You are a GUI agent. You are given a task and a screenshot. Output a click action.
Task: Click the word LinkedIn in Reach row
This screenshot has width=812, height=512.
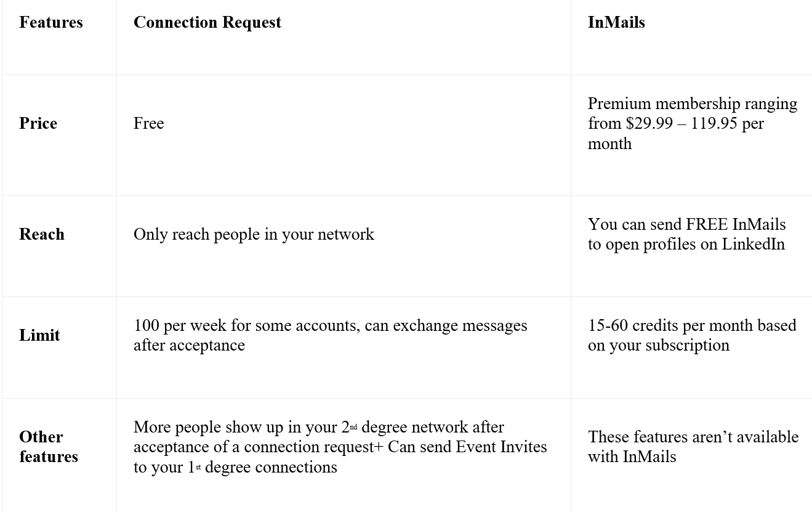(754, 244)
